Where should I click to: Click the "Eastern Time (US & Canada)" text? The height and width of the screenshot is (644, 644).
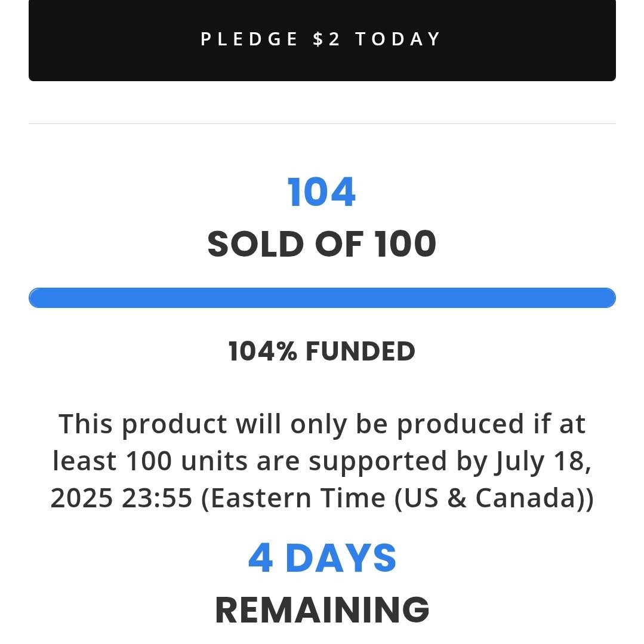click(x=397, y=498)
